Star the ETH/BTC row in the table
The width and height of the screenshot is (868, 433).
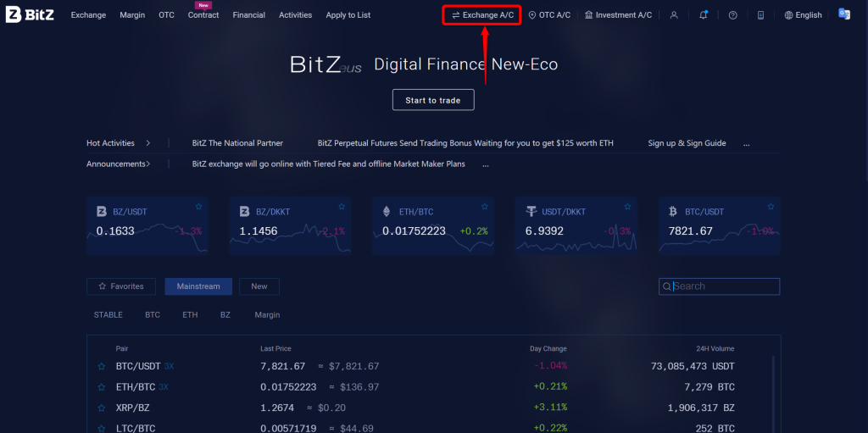click(102, 387)
